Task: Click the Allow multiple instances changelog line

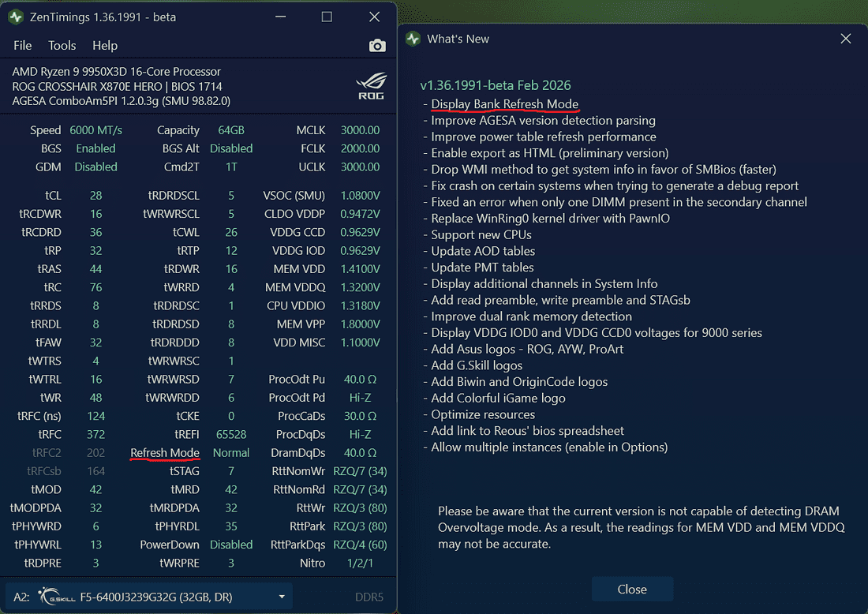Action: click(x=549, y=447)
